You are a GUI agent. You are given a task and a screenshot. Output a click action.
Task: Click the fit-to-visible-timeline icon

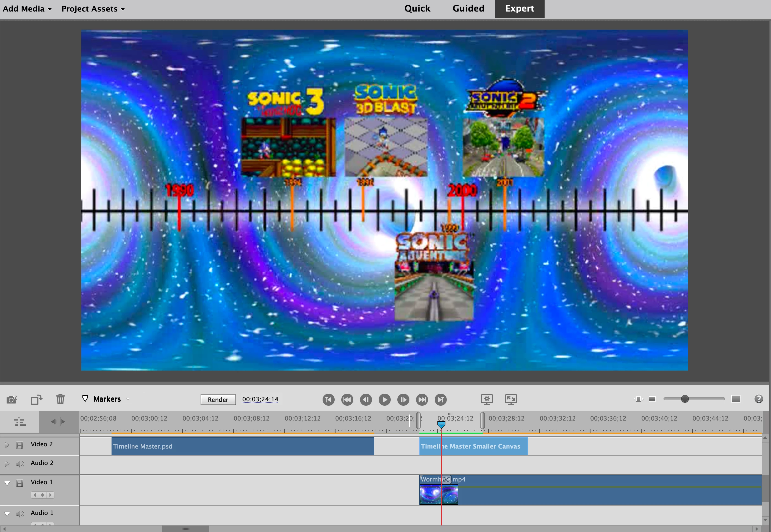coord(638,399)
